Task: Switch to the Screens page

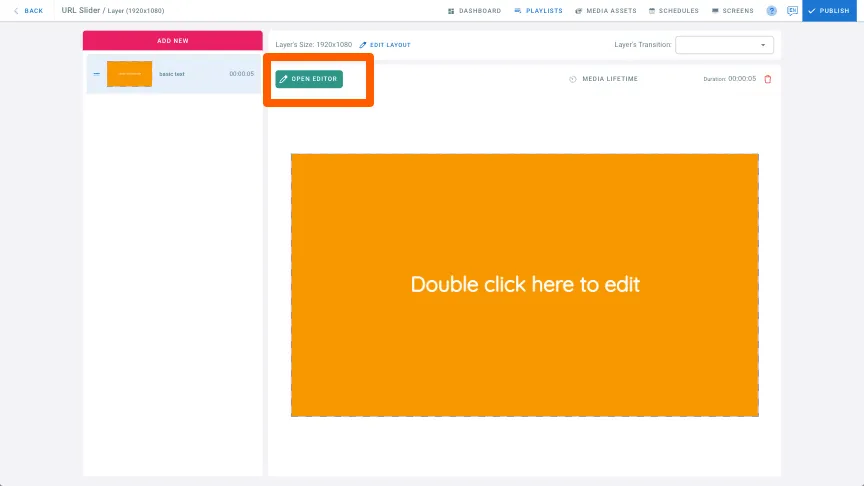Action: click(733, 11)
